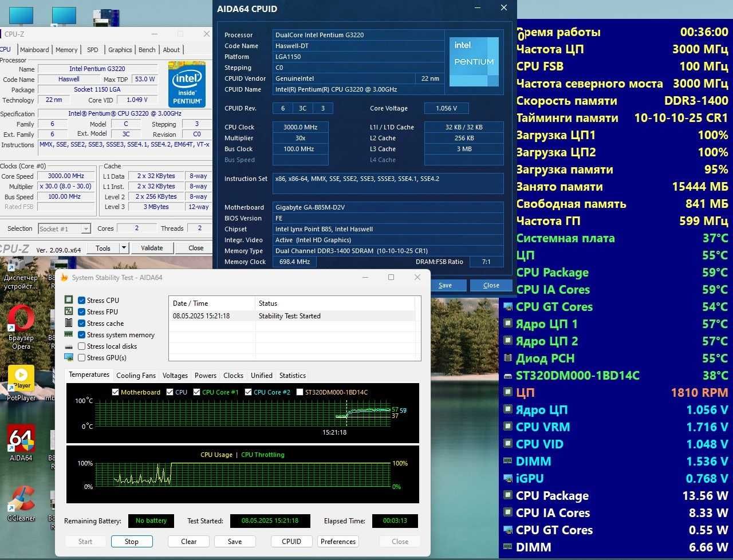Open the Bench tab in CPU-Z
Viewport: 733px width, 560px height.
coord(147,50)
